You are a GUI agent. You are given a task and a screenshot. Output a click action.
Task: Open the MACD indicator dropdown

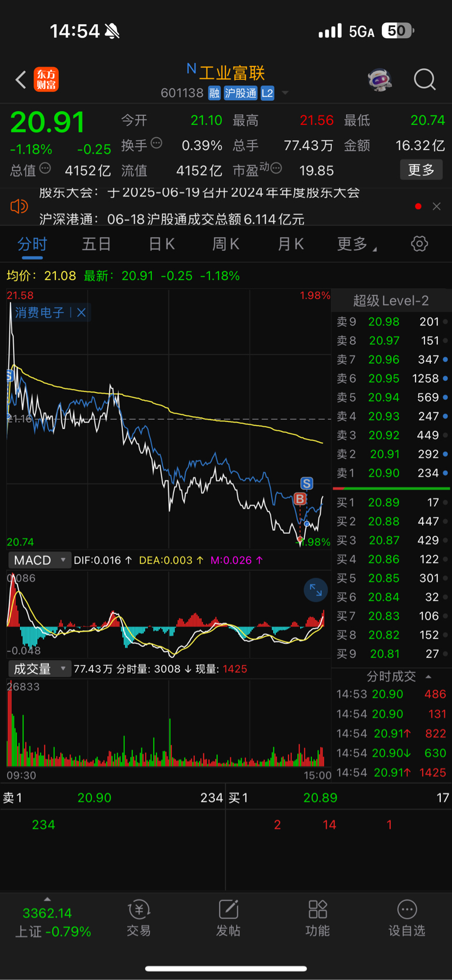39,560
